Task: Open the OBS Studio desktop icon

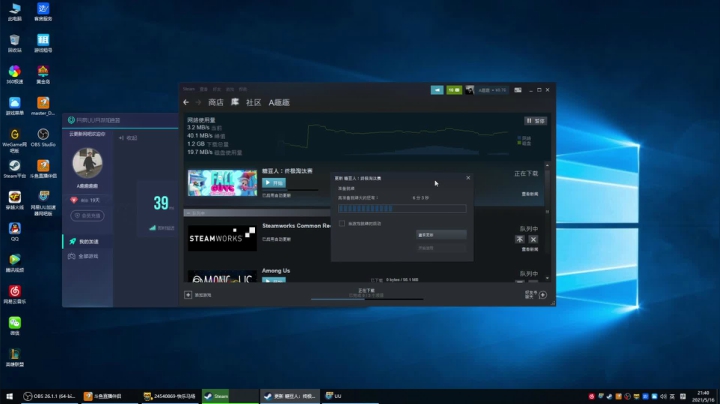Action: click(x=43, y=137)
